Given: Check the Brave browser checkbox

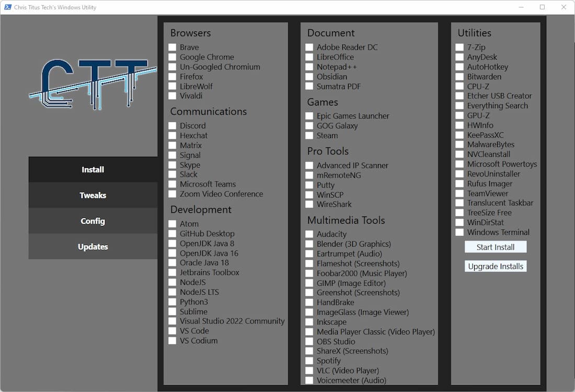Looking at the screenshot, I should click(172, 47).
